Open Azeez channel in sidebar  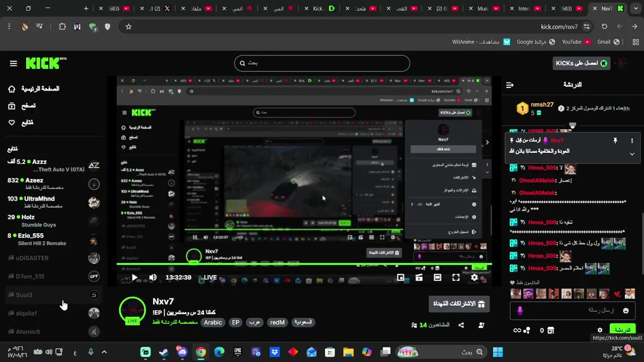53,184
